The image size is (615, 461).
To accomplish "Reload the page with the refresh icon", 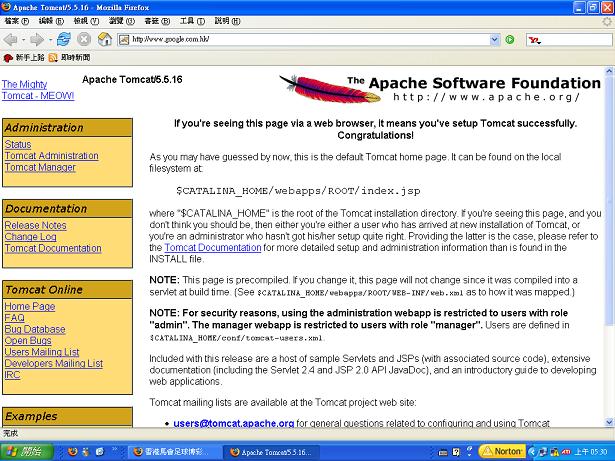I will tap(64, 39).
